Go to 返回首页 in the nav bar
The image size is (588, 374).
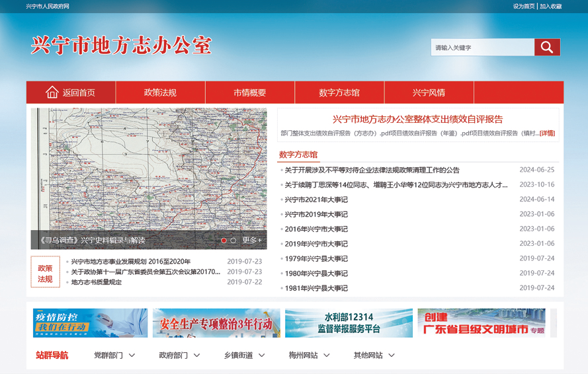(71, 93)
